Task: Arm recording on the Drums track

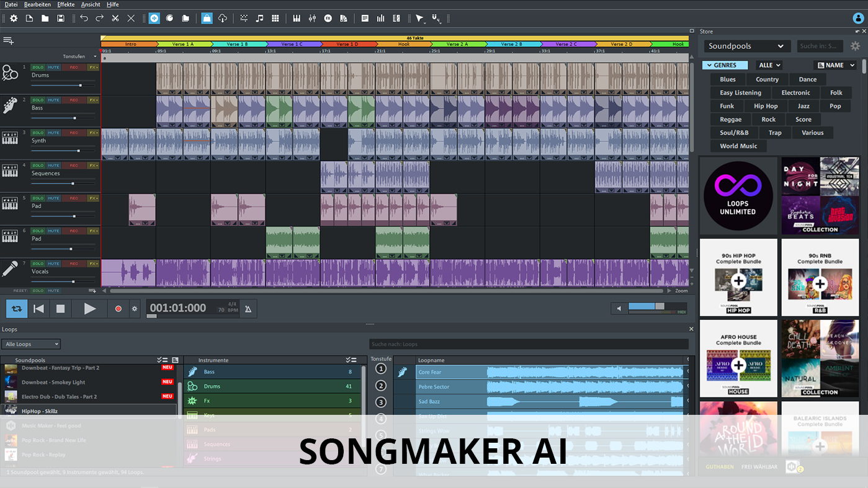Action: pos(74,67)
